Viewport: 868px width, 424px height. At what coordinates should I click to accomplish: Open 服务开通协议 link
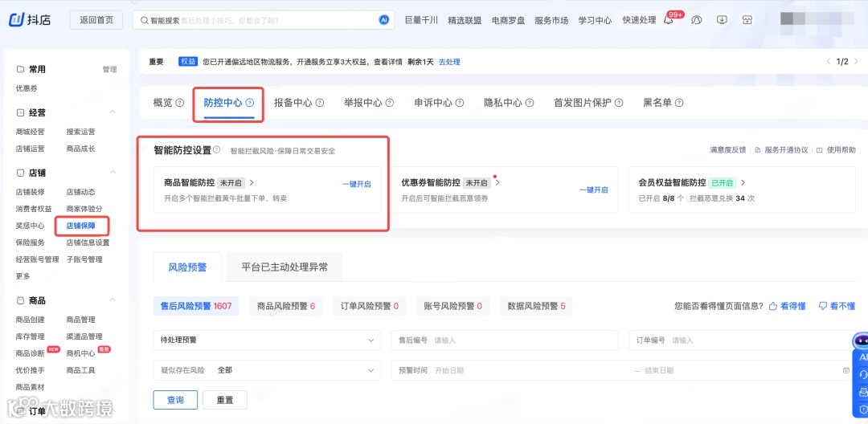pyautogui.click(x=786, y=150)
